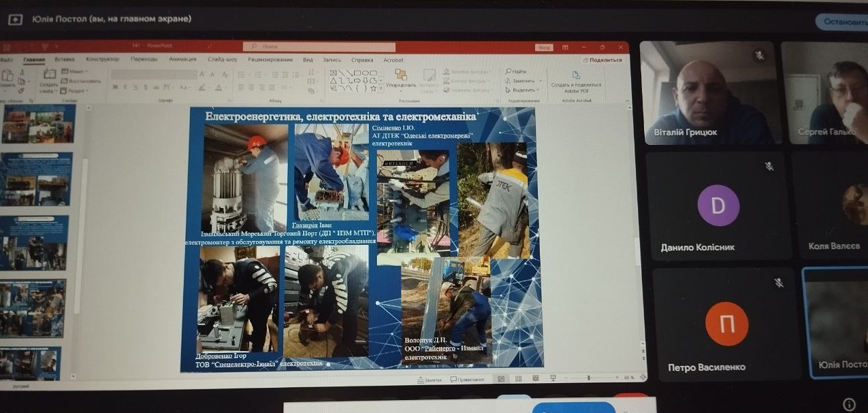Click the Создать слайд new slide icon
868x413 pixels.
49,74
